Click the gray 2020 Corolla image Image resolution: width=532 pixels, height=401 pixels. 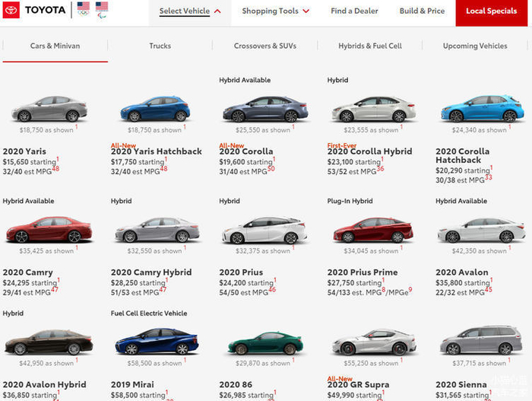point(265,109)
